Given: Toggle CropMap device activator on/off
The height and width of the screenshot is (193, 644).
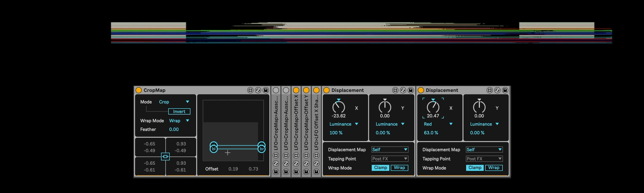Looking at the screenshot, I should [138, 90].
